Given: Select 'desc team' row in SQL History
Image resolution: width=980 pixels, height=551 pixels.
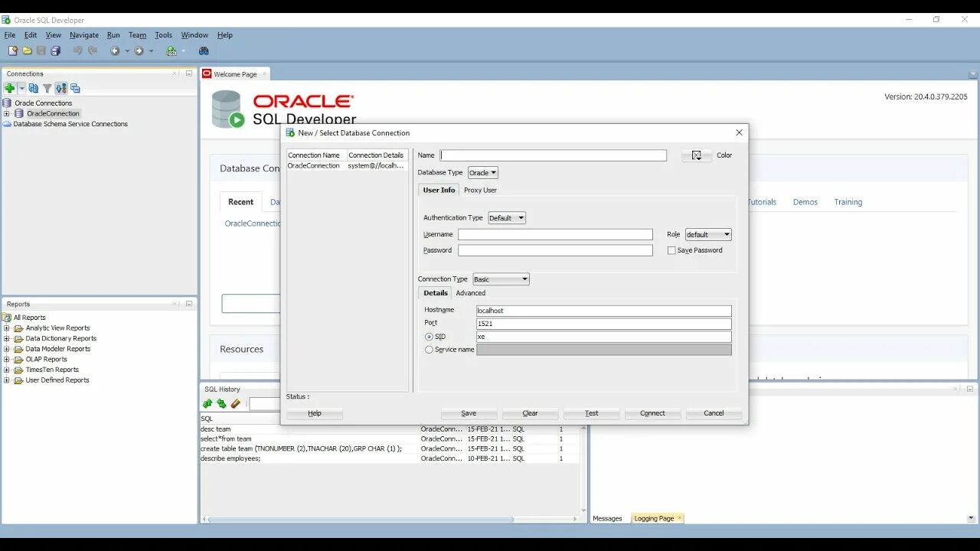Looking at the screenshot, I should click(x=390, y=429).
